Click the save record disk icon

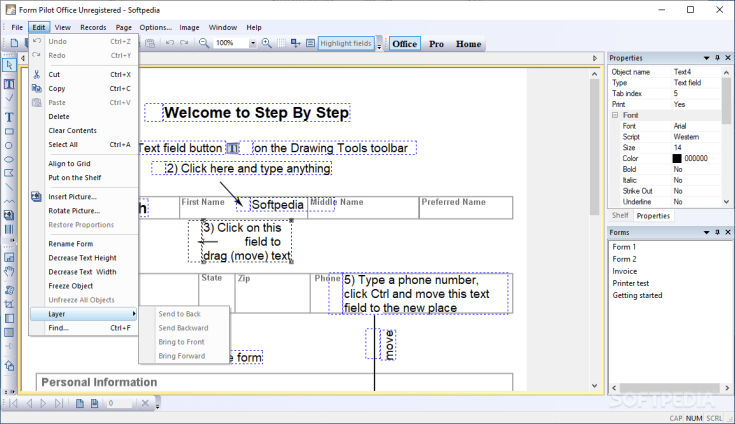point(94,403)
